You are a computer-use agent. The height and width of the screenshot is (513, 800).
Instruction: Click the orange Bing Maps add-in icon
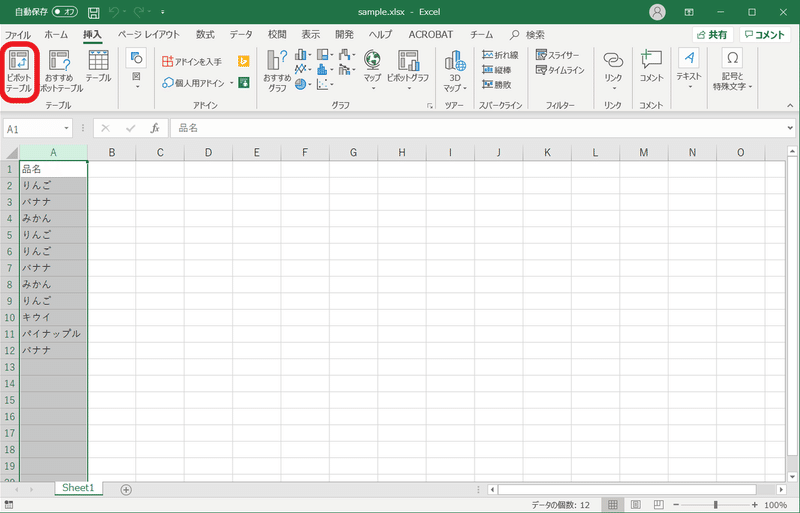(244, 61)
